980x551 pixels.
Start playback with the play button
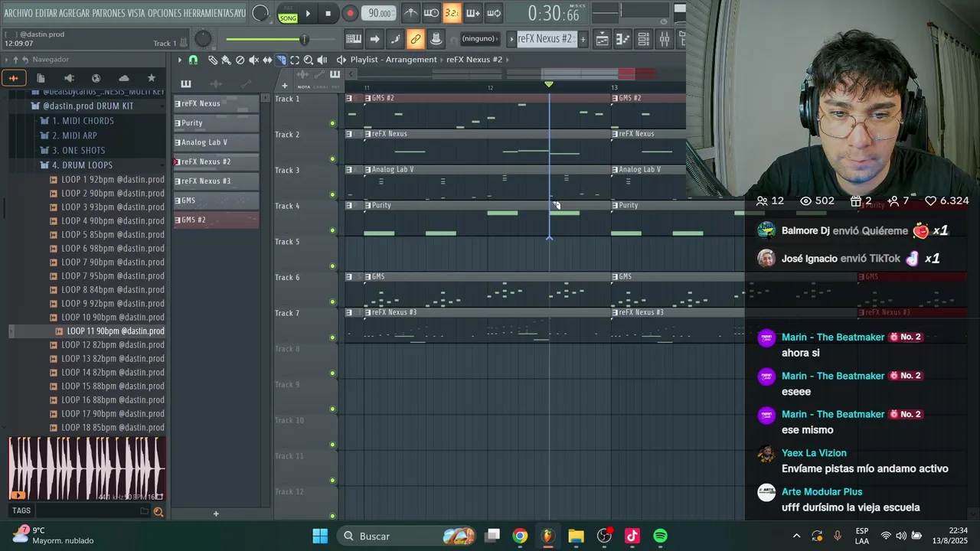(308, 13)
